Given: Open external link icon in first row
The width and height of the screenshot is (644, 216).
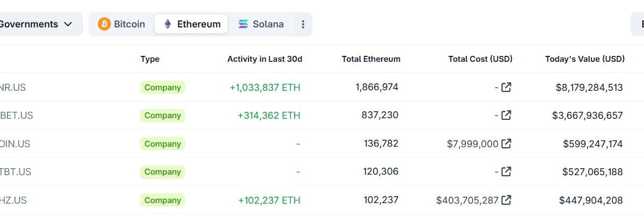Looking at the screenshot, I should click(x=506, y=87).
